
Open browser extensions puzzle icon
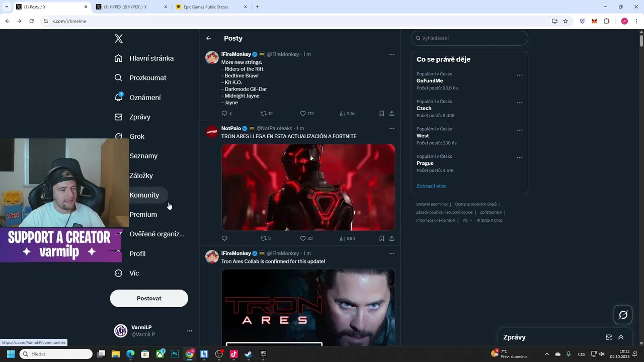(606, 21)
